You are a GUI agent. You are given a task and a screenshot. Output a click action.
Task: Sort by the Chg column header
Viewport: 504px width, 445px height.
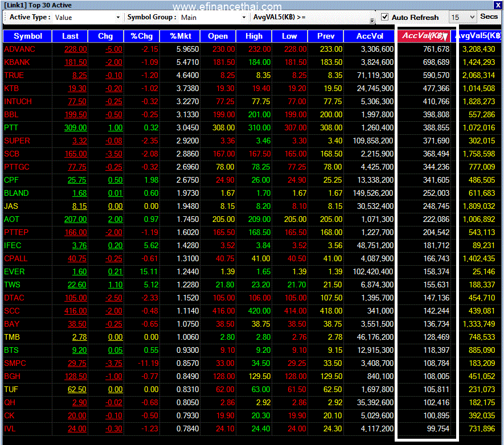105,36
